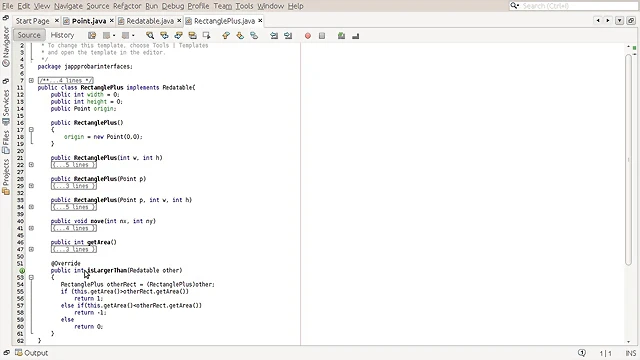Image resolution: width=640 pixels, height=360 pixels.
Task: Toggle Highlight Search icon in editor toolbar
Action: [x=192, y=36]
